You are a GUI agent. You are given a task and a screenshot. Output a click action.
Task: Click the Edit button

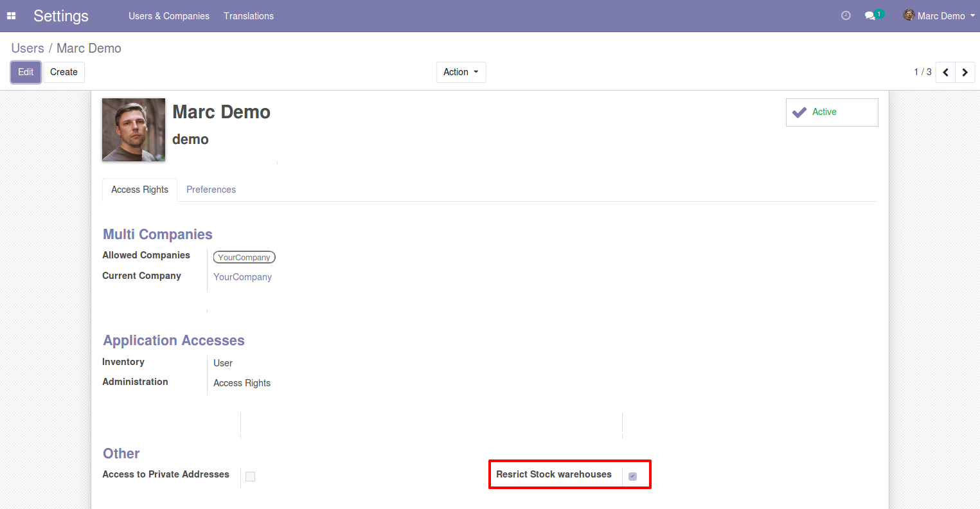pyautogui.click(x=26, y=72)
